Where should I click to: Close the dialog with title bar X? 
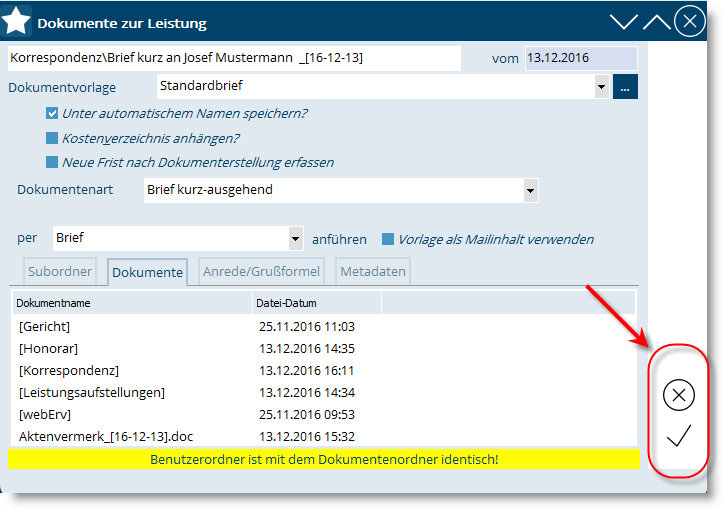(689, 21)
